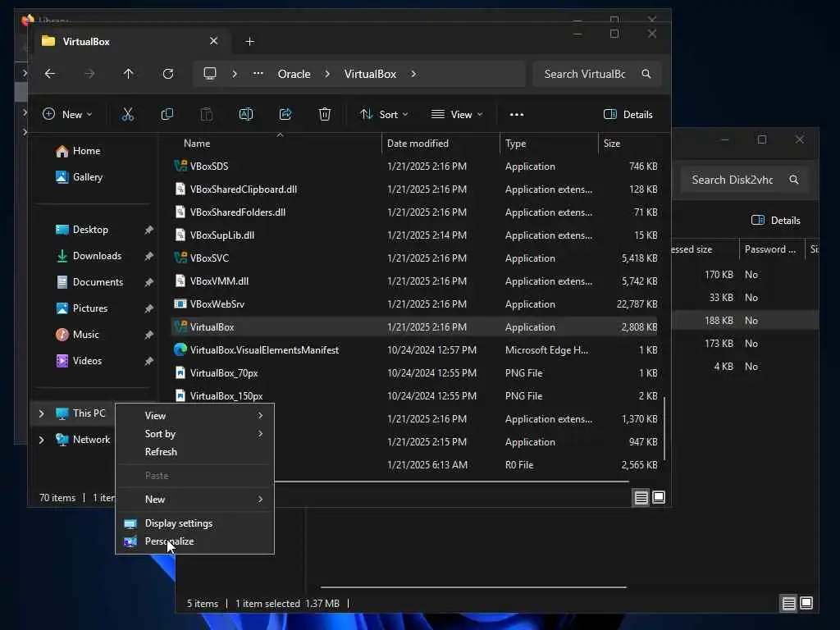840x630 pixels.
Task: Click the Copy icon in toolbar
Action: tap(167, 114)
